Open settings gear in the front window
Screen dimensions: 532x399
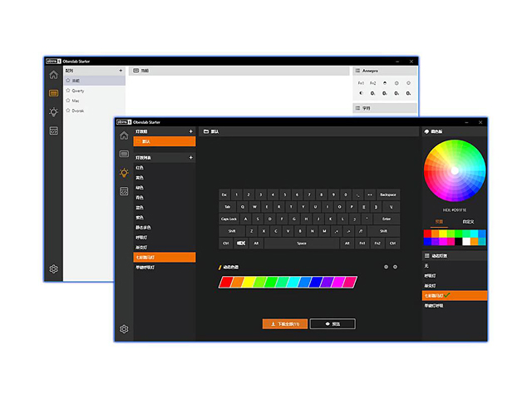pyautogui.click(x=124, y=329)
